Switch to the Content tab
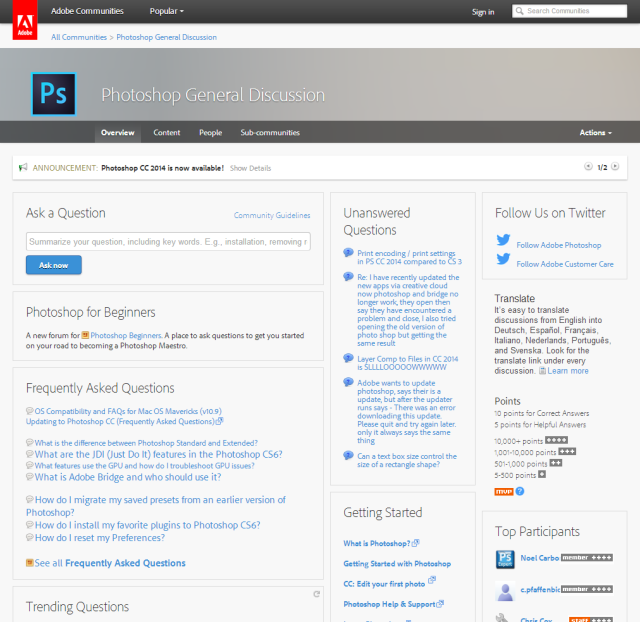640x622 pixels. click(x=167, y=133)
